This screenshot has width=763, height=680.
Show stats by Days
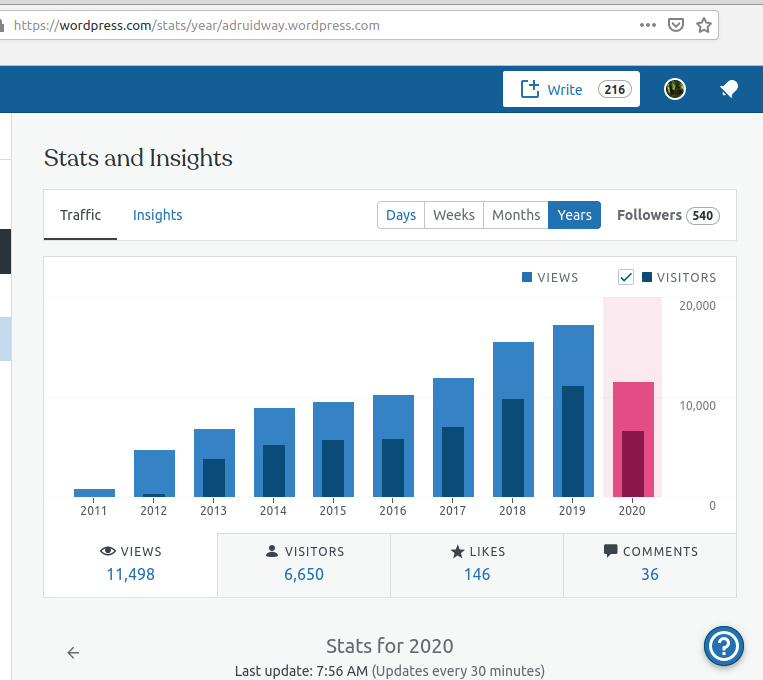tap(400, 215)
